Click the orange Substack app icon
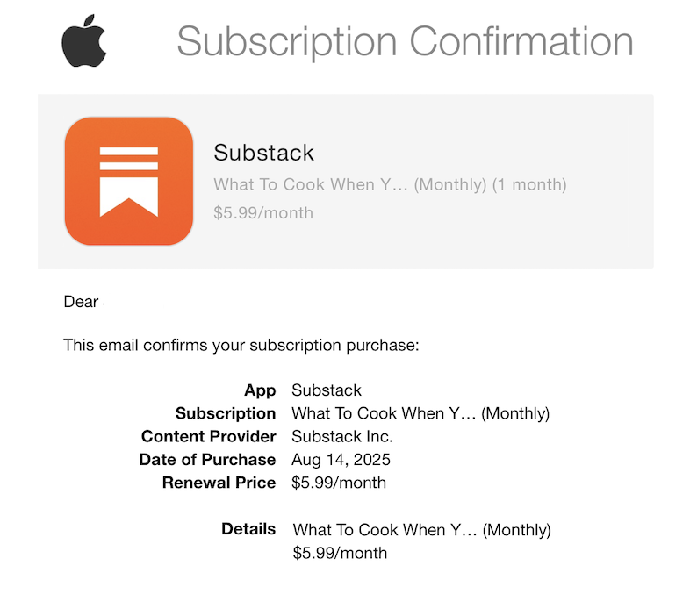This screenshot has width=690, height=616. click(128, 182)
